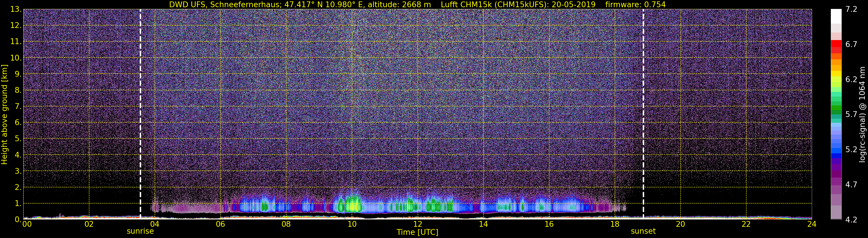The width and height of the screenshot is (868, 238).
Task: Click the 5.2 value on the colorbar
Action: point(851,149)
